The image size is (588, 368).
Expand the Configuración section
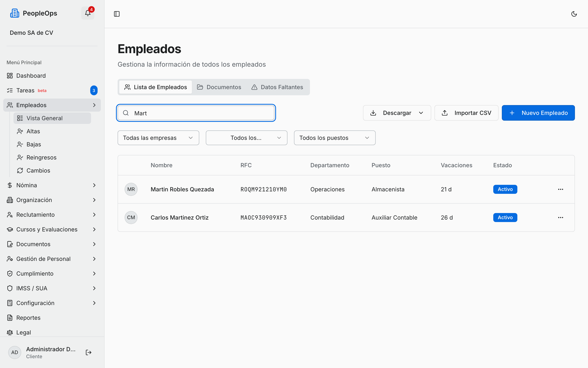pos(52,303)
